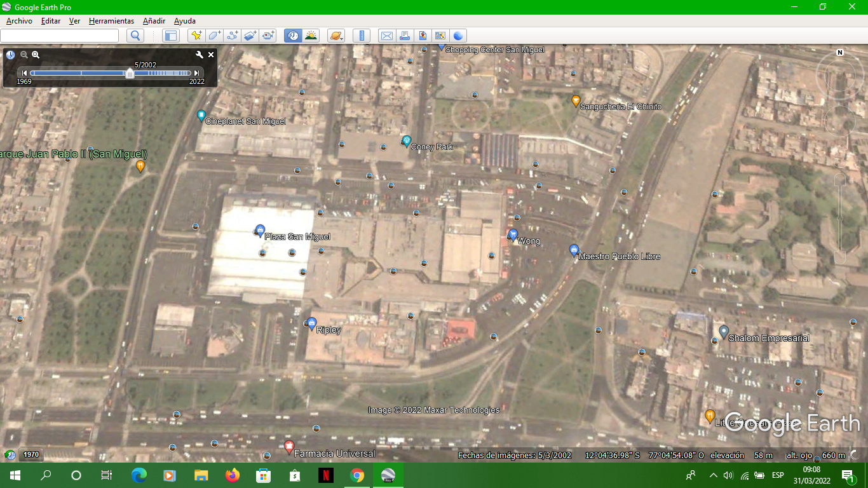
Task: Open Windows taskbar search
Action: pos(46,475)
